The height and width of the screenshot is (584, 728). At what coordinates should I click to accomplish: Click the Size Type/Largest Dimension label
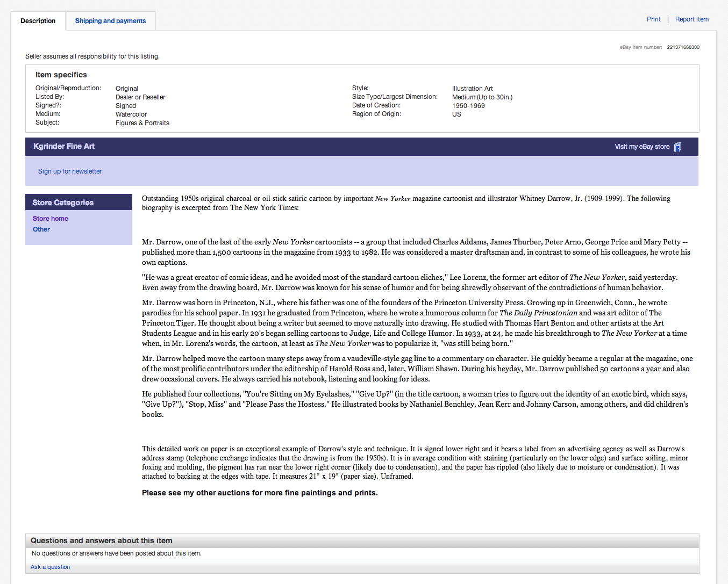(395, 97)
